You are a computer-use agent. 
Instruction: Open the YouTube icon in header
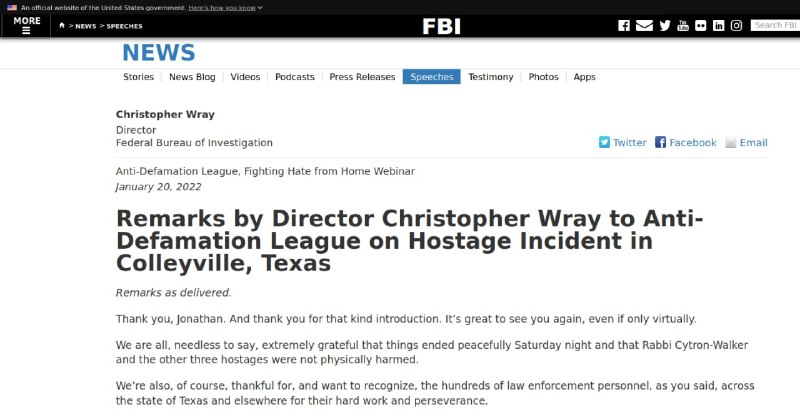click(683, 25)
